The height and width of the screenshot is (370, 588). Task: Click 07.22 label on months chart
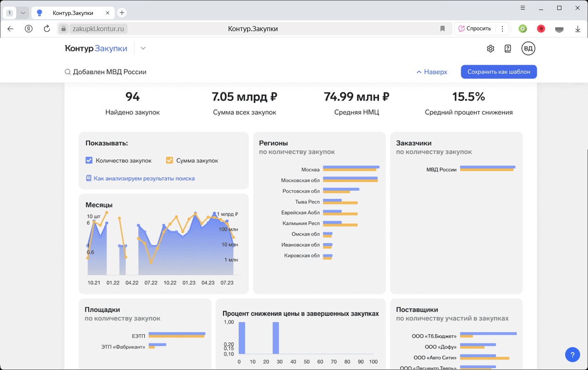tap(151, 283)
